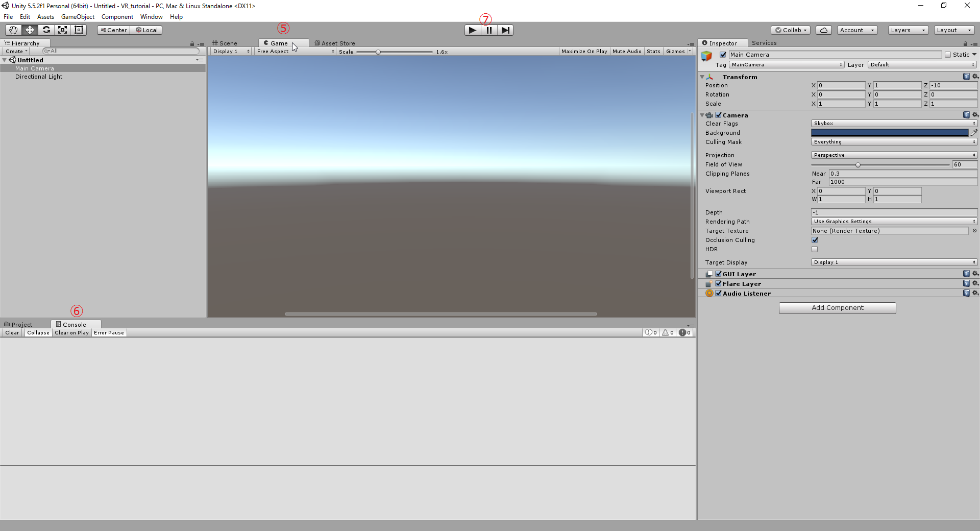
Task: Select the Move tool
Action: [30, 30]
